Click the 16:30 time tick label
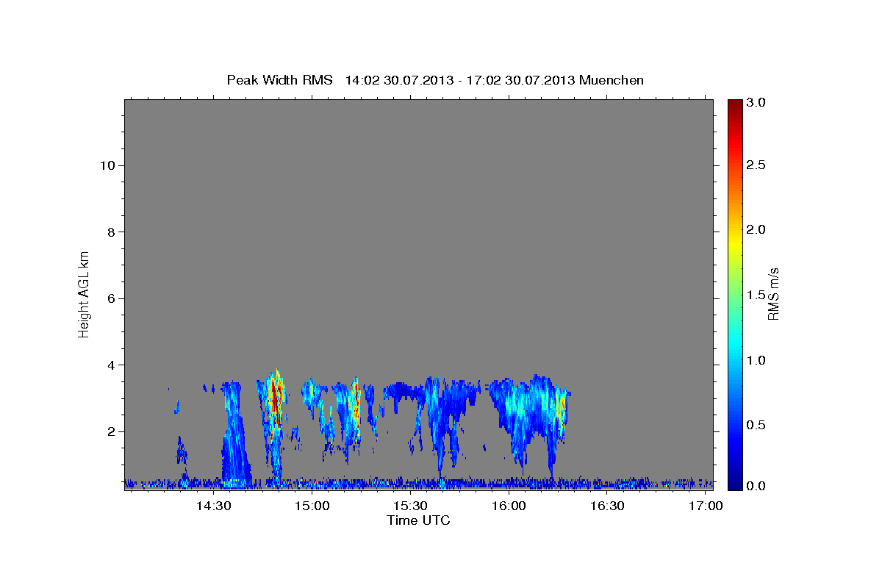This screenshot has height=588, width=882. tap(607, 506)
